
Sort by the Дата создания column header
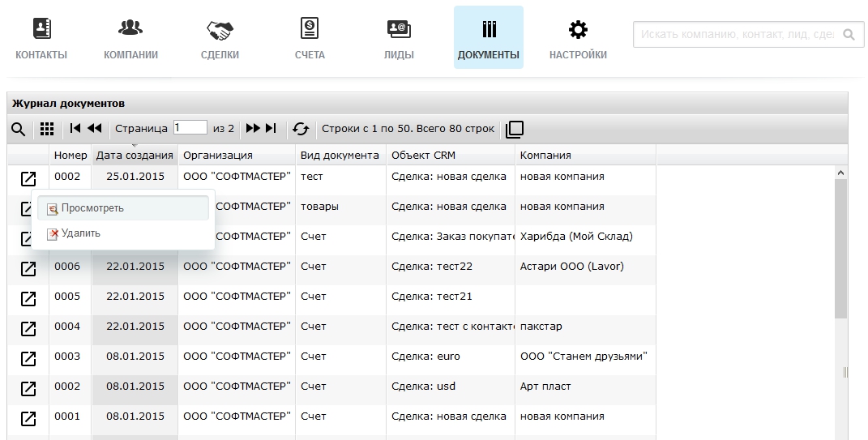click(x=135, y=155)
